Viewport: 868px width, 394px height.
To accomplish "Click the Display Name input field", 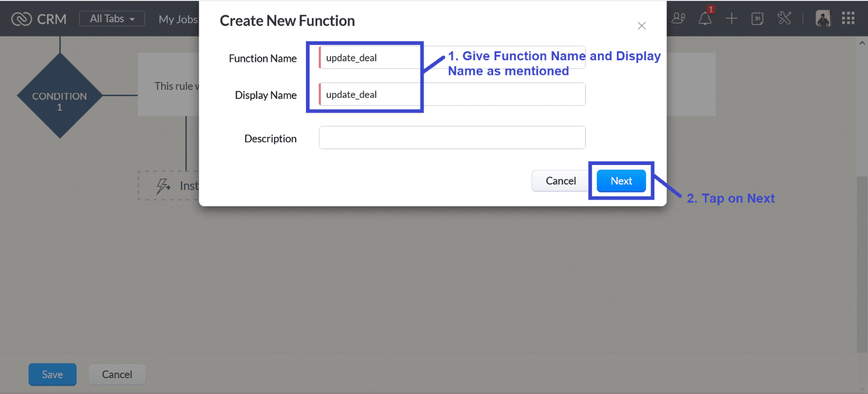I will (x=452, y=94).
